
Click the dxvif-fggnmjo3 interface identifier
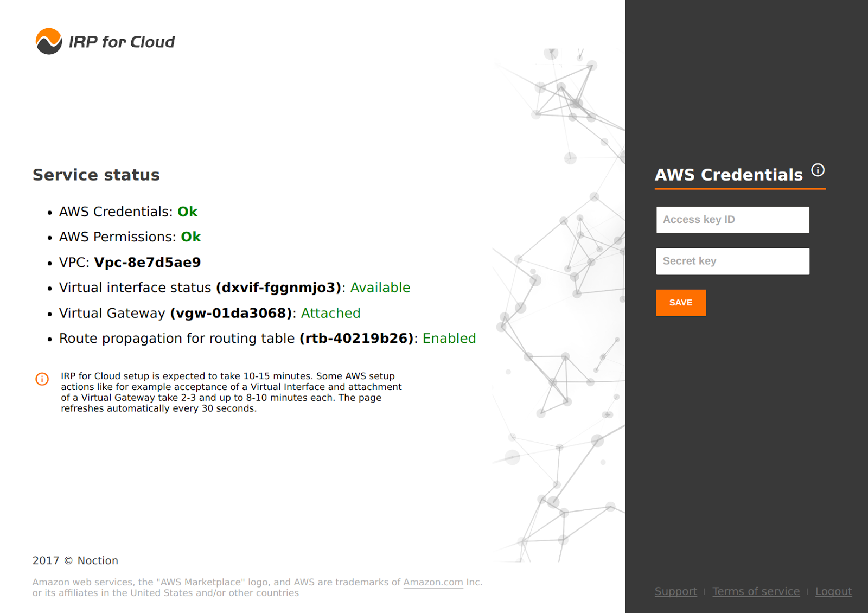pos(279,288)
